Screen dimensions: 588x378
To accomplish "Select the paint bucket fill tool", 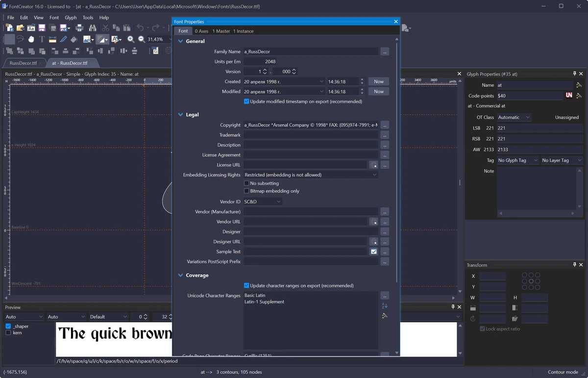I will pos(74,39).
